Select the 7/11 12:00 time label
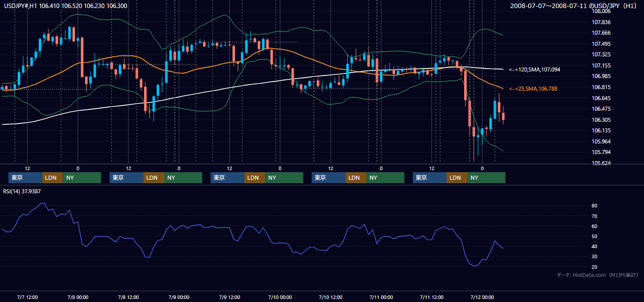The width and height of the screenshot is (644, 302). pyautogui.click(x=431, y=297)
